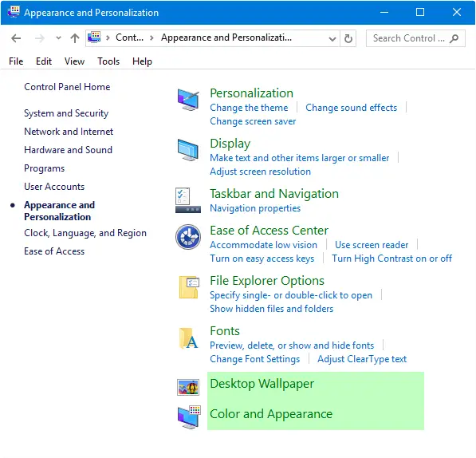
Task: Click Show hidden files and folders
Action: (272, 309)
